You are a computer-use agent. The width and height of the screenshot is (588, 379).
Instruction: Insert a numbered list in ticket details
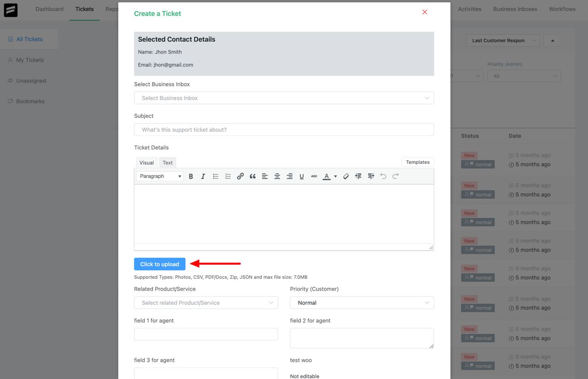pyautogui.click(x=228, y=176)
